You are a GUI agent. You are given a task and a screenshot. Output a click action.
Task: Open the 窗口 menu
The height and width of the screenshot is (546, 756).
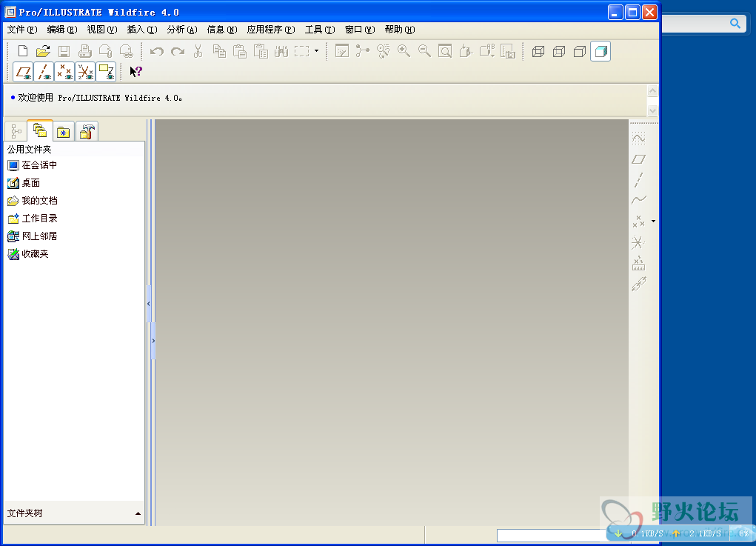[x=360, y=30]
